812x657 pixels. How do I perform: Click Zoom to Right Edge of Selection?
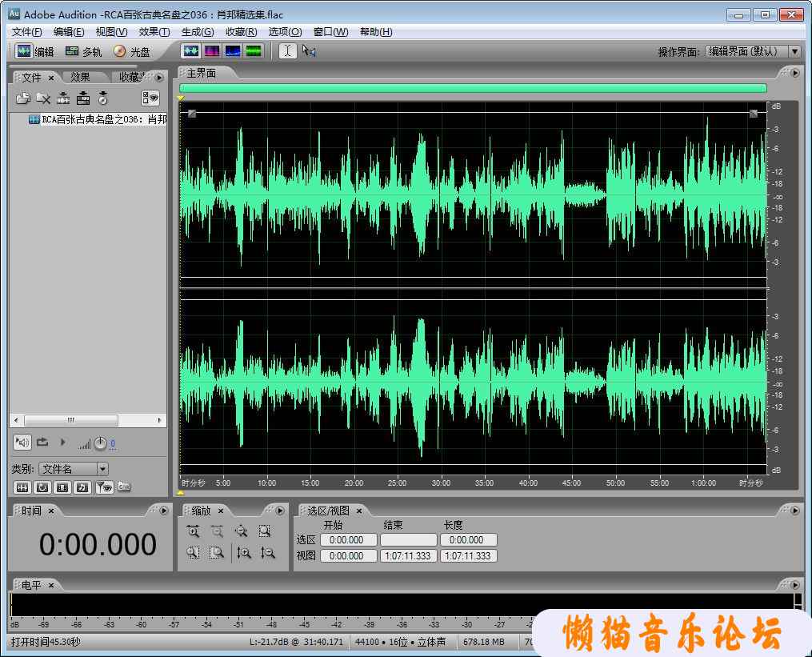[217, 553]
